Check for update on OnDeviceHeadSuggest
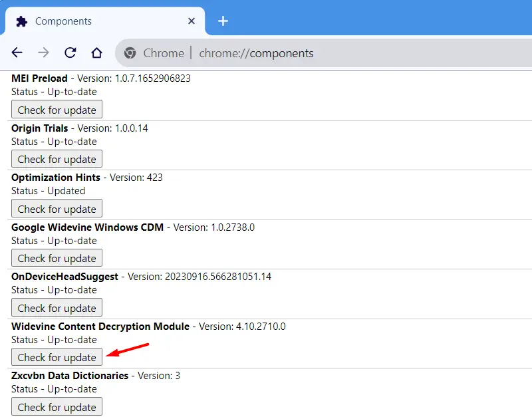The image size is (532, 417). (57, 308)
